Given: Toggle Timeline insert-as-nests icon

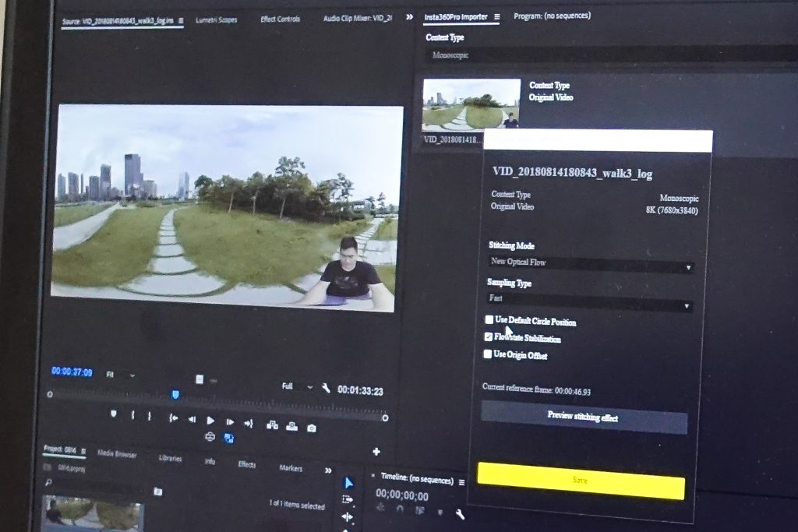Looking at the screenshot, I should [380, 506].
